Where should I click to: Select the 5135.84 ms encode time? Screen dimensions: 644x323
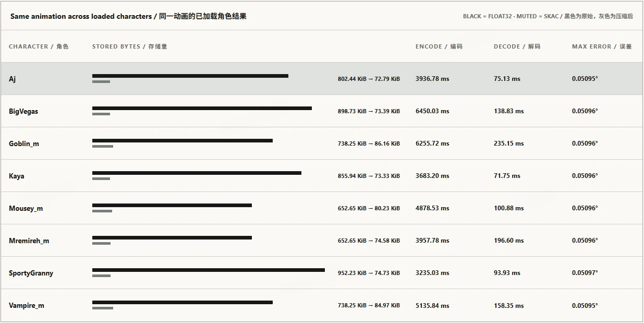(x=432, y=305)
